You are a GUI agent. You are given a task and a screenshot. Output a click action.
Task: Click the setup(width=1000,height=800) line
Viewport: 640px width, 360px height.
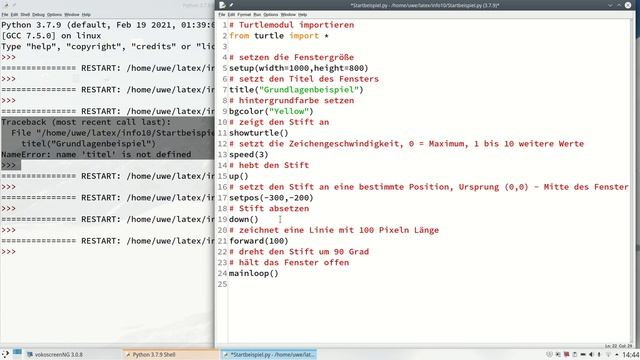coord(298,68)
